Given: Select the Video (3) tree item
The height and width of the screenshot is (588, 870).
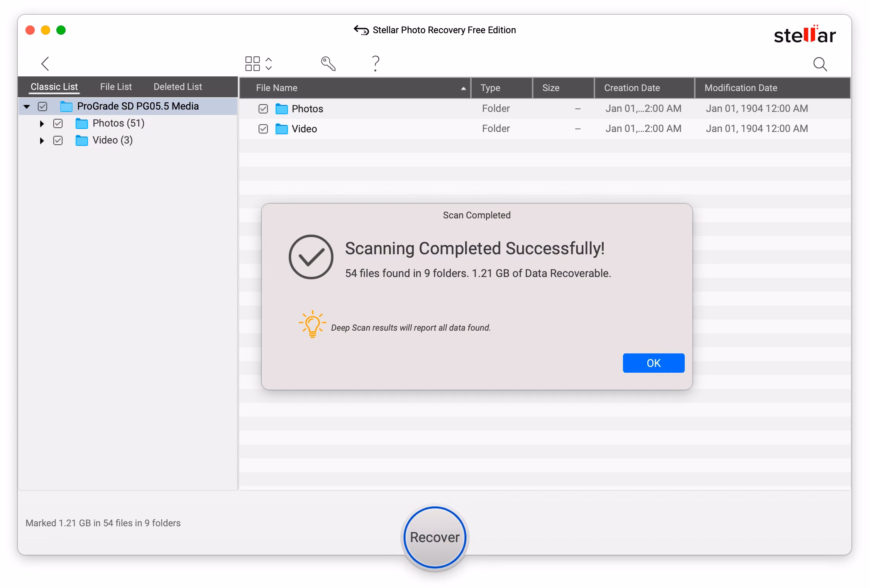Looking at the screenshot, I should pyautogui.click(x=113, y=140).
